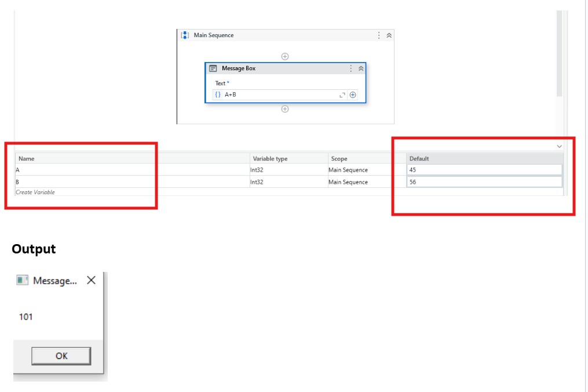Screen dimensions: 588x392
Task: Add activity above the Message Box
Action: coord(285,56)
